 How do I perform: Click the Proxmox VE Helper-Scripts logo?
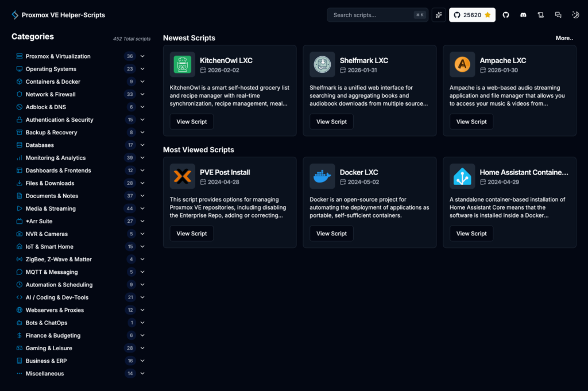(15, 15)
